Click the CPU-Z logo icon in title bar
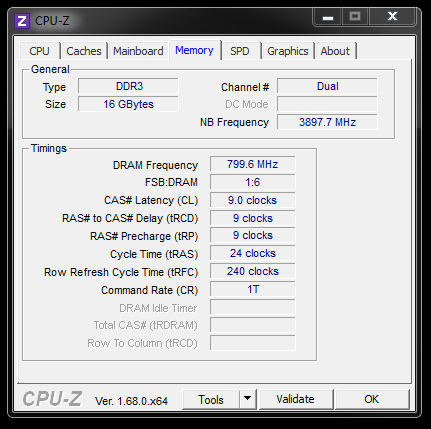The image size is (431, 429). coord(22,21)
